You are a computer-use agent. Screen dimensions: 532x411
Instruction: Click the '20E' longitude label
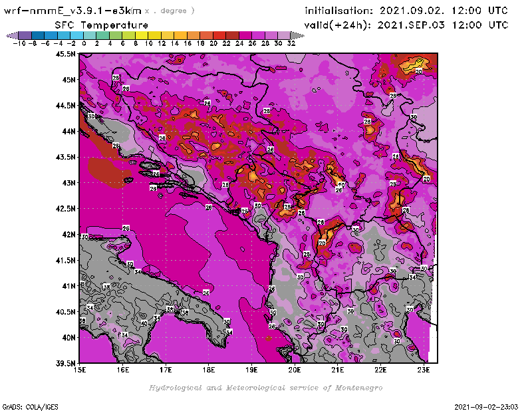(x=295, y=370)
